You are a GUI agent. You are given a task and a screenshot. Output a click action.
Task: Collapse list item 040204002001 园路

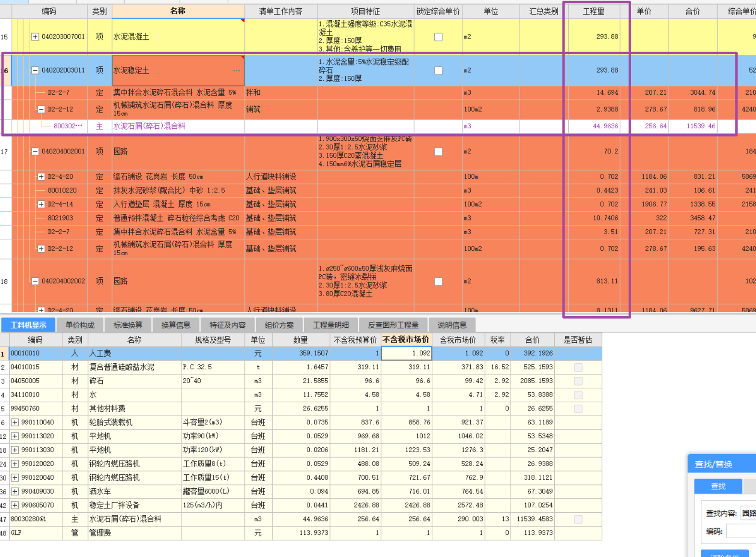point(35,151)
